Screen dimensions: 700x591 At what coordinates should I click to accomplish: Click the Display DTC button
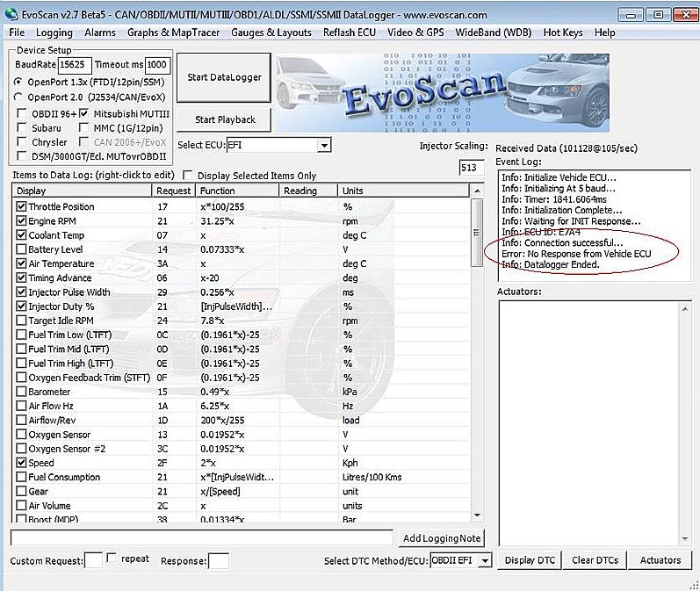(x=530, y=560)
